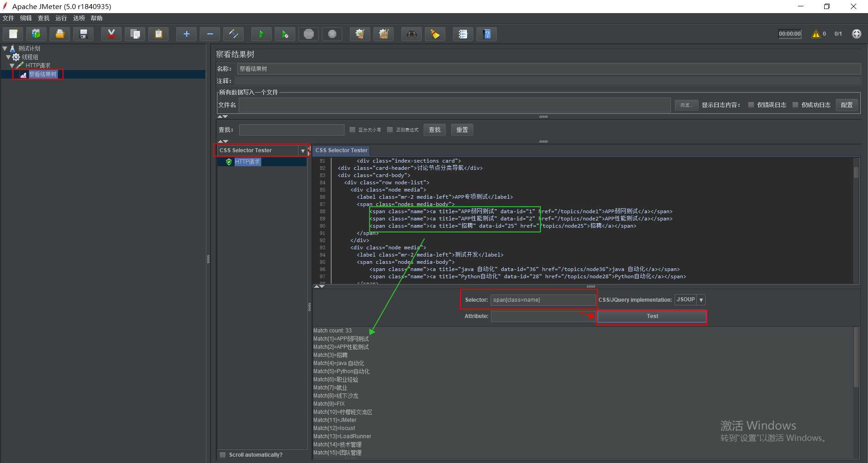Click the warning triangle log icon
This screenshot has width=868, height=463.
(816, 34)
